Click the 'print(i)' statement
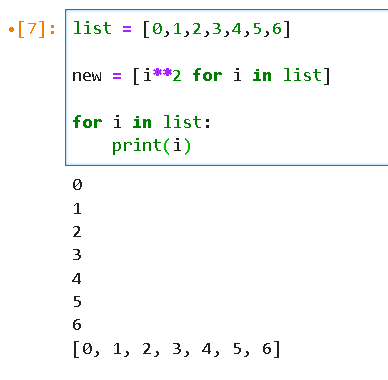The image size is (388, 380). pyautogui.click(x=151, y=146)
